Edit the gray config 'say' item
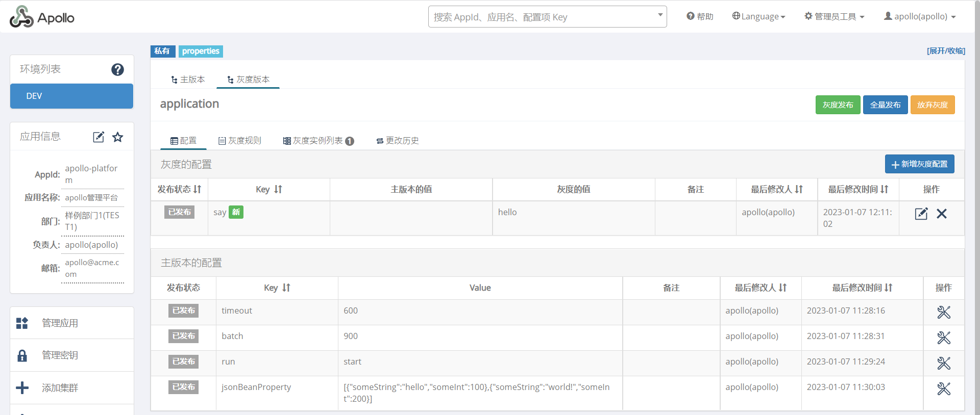980x415 pixels. pos(921,214)
